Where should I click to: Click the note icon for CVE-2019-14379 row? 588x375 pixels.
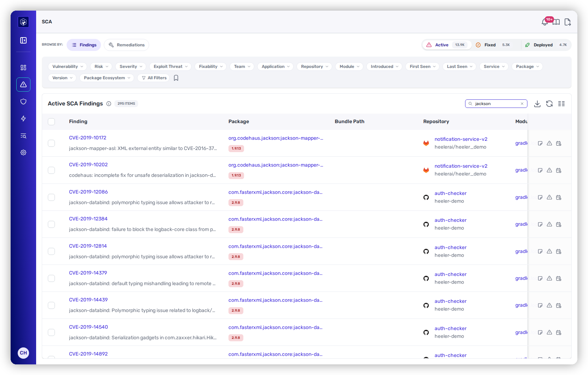click(540, 278)
